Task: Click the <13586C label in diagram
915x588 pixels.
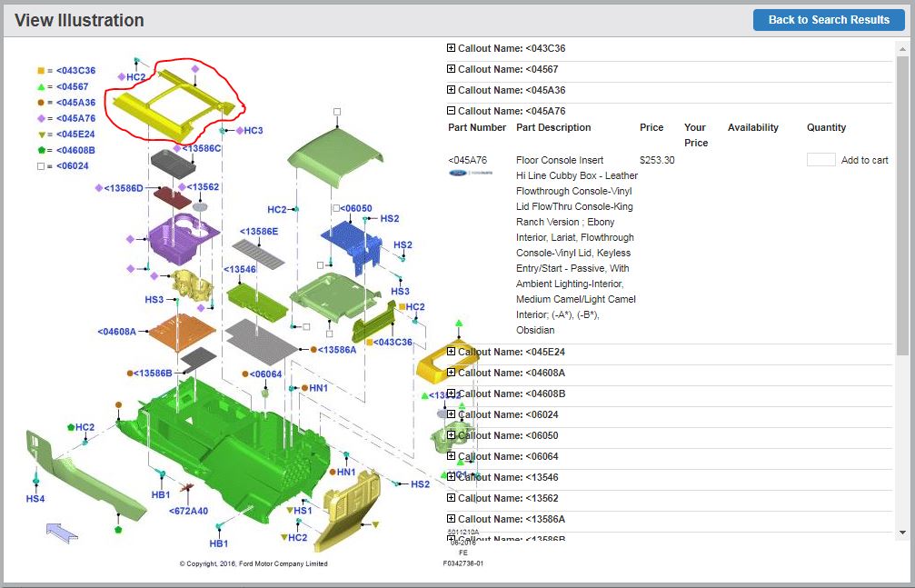Action: coord(202,148)
